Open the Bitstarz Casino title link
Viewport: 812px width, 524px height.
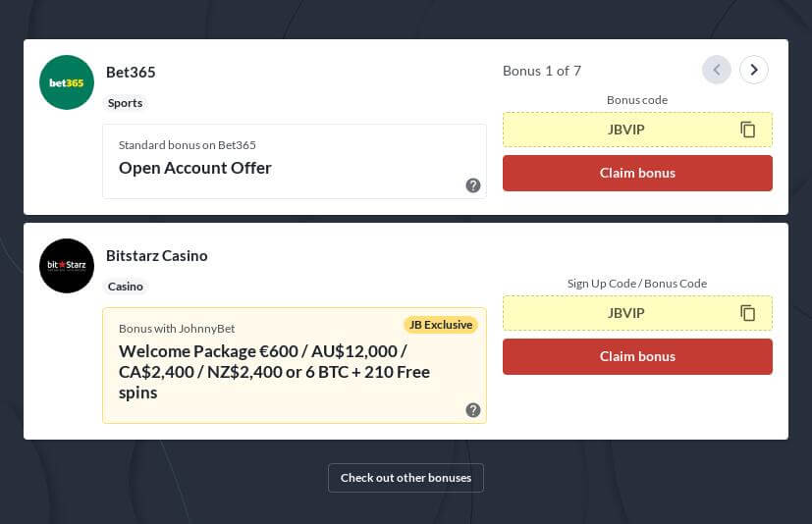coord(157,255)
